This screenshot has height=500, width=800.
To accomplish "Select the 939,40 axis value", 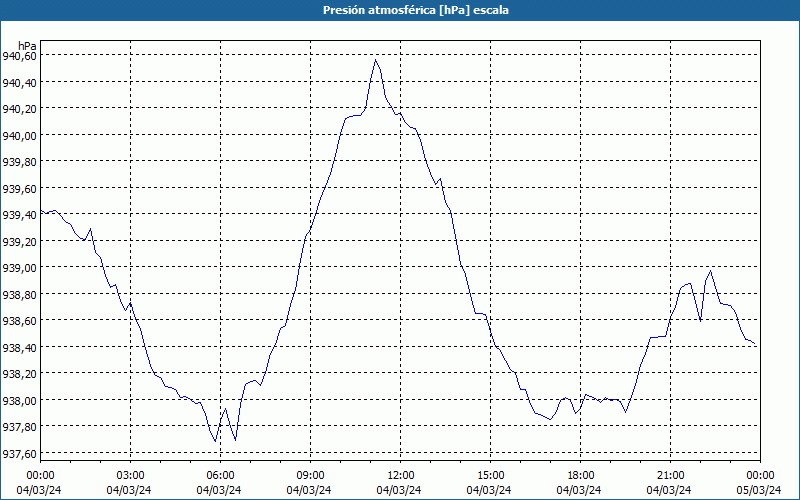I will click(x=19, y=215).
